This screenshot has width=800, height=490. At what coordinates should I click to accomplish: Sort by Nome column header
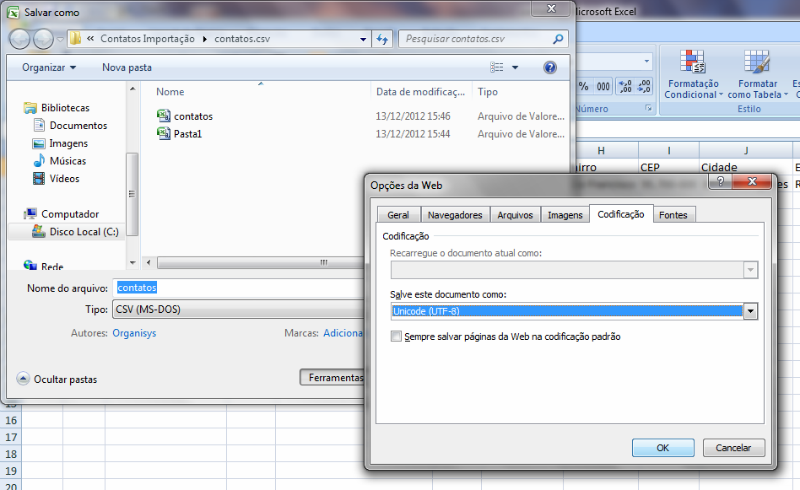coord(170,92)
